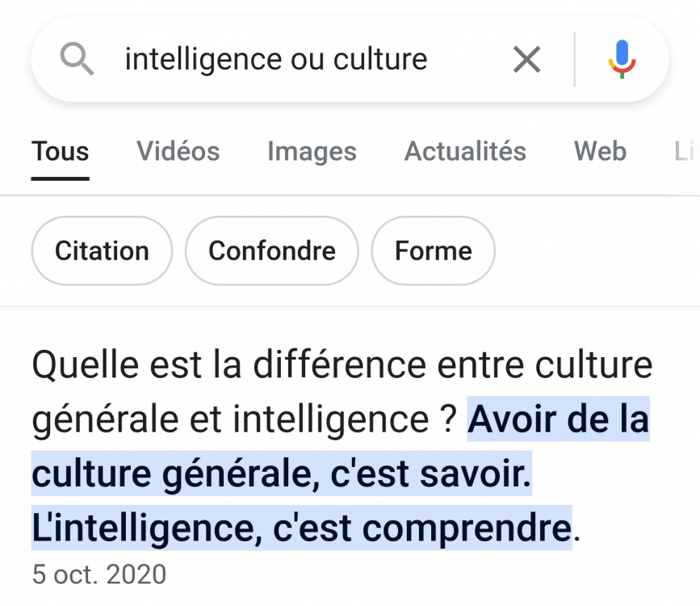The image size is (700, 606).
Task: Apply the Forme filter chip
Action: [x=433, y=250]
